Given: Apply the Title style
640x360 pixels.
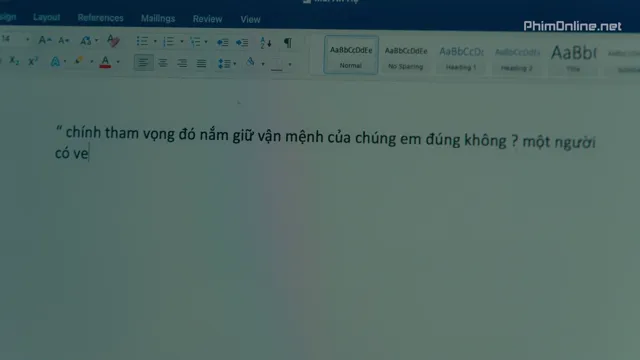Looking at the screenshot, I should 573,59.
